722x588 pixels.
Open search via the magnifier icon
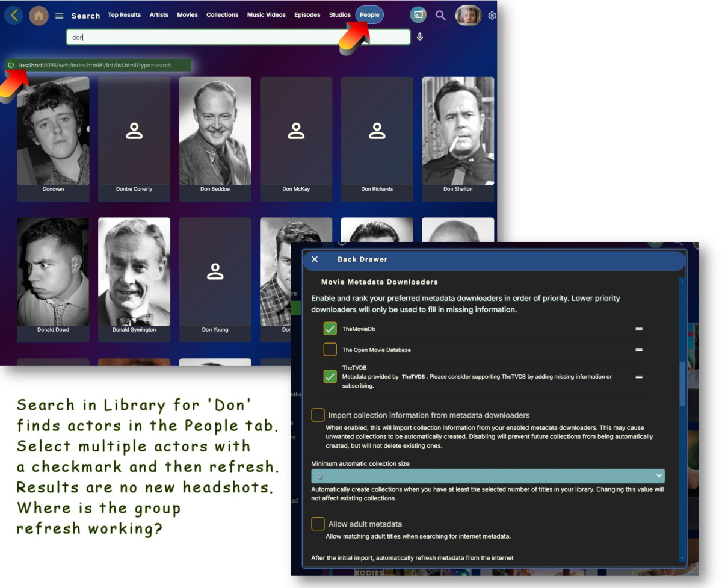pyautogui.click(x=440, y=15)
